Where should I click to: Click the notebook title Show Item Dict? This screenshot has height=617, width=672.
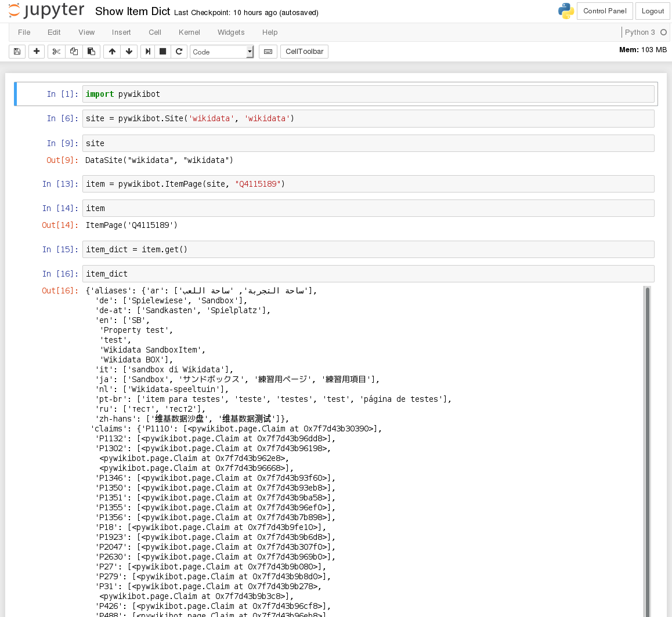coord(133,12)
